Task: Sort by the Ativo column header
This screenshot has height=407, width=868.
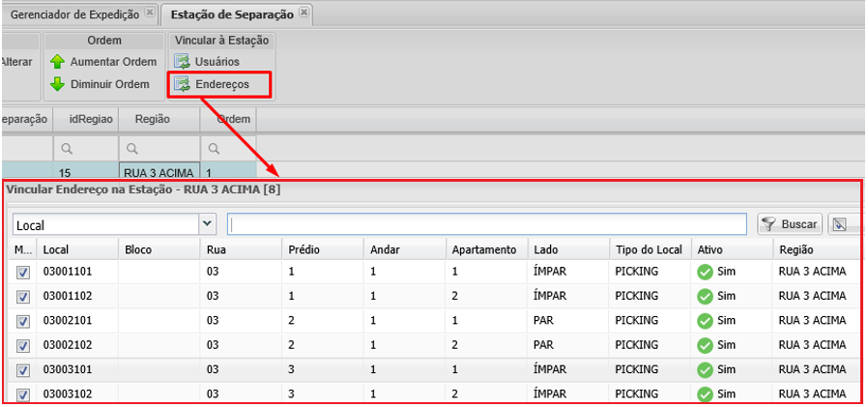Action: (x=732, y=249)
